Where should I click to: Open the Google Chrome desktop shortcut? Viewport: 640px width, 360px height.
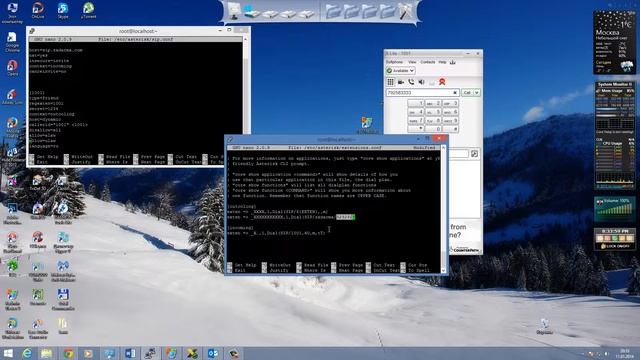tap(12, 42)
